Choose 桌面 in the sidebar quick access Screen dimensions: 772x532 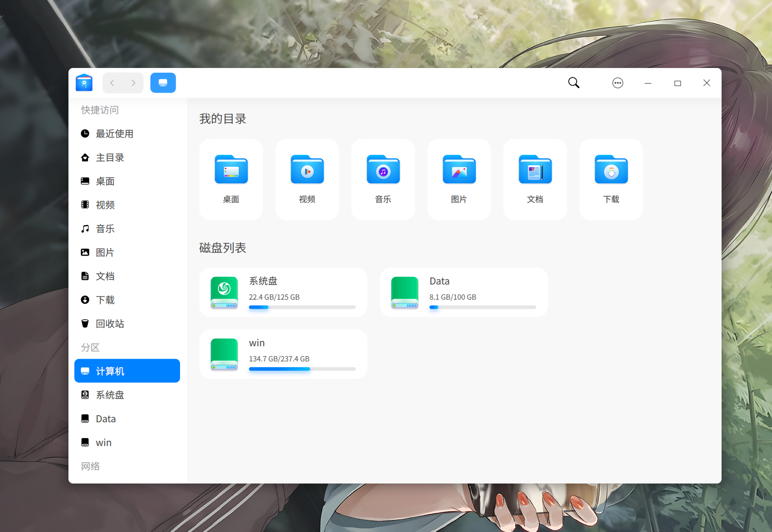click(x=127, y=181)
